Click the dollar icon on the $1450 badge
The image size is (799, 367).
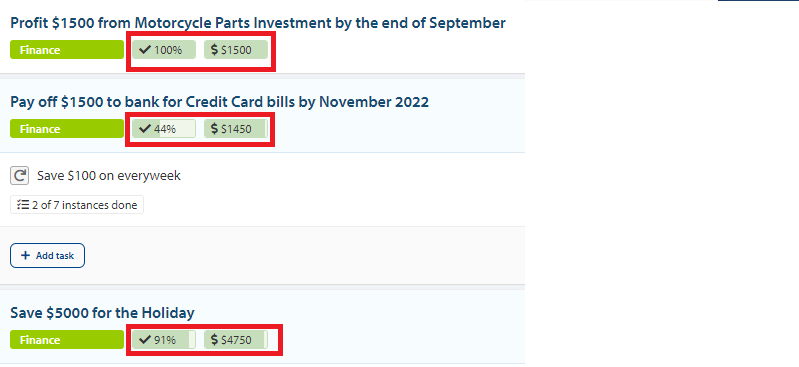[x=215, y=129]
